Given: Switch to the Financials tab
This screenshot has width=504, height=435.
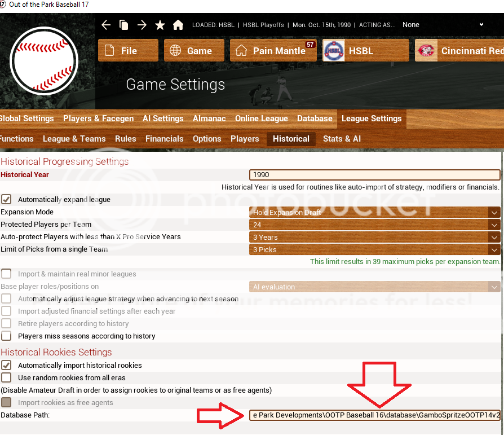Looking at the screenshot, I should click(x=164, y=139).
